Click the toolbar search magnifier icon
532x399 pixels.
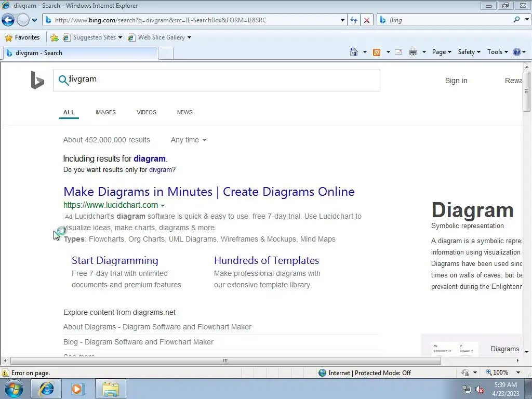pyautogui.click(x=516, y=20)
